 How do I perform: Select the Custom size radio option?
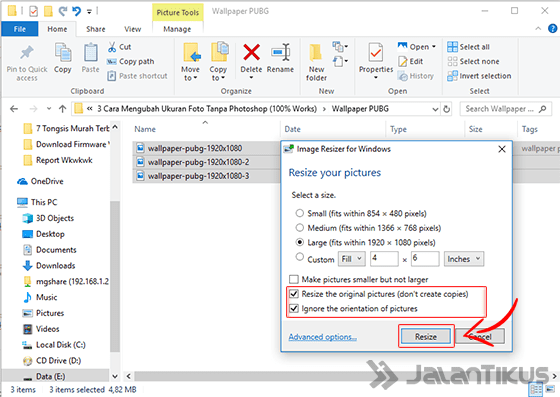tap(299, 257)
